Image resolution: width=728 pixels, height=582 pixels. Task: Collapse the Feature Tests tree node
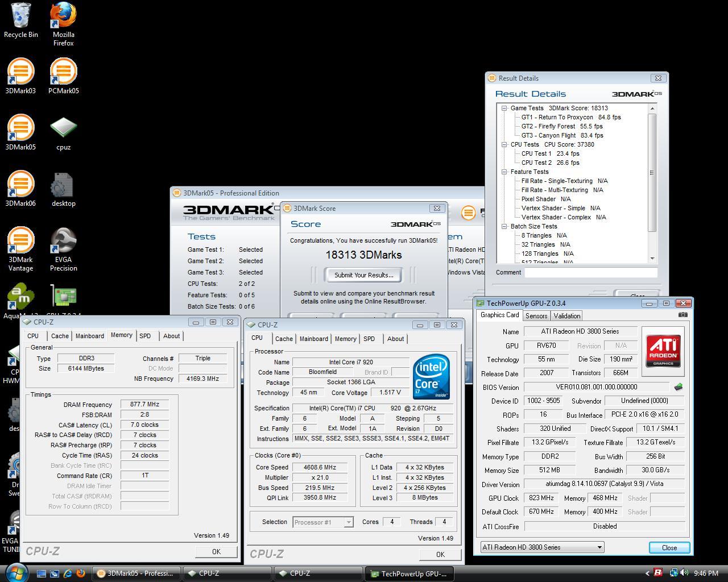coord(504,172)
